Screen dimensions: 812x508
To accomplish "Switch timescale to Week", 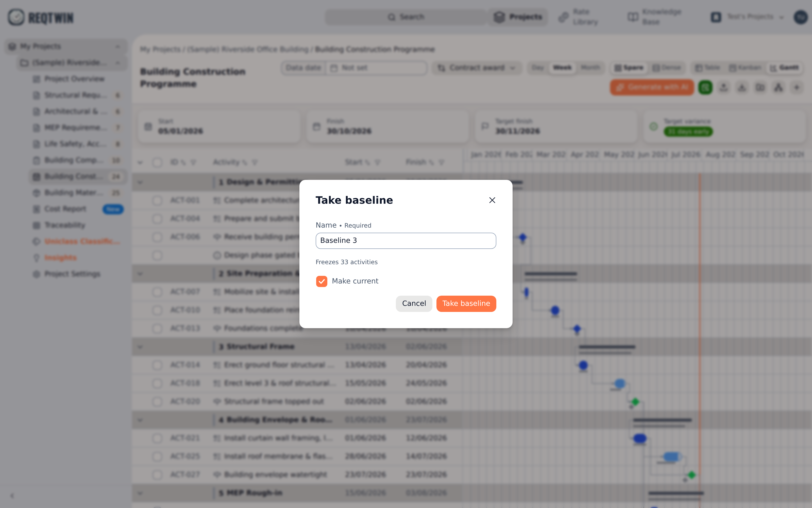I will point(562,68).
